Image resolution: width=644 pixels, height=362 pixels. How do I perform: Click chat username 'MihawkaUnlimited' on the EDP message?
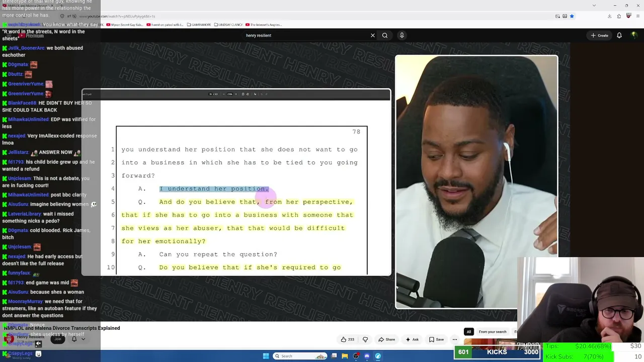point(28,120)
